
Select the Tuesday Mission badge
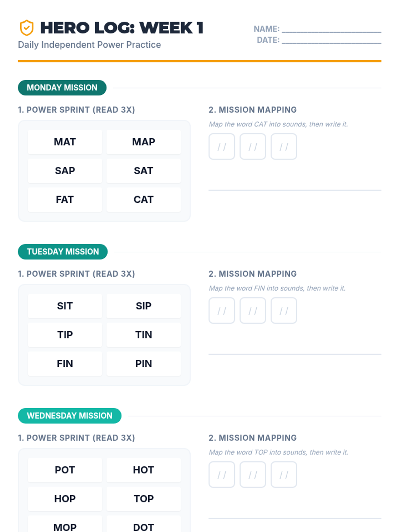pos(63,252)
